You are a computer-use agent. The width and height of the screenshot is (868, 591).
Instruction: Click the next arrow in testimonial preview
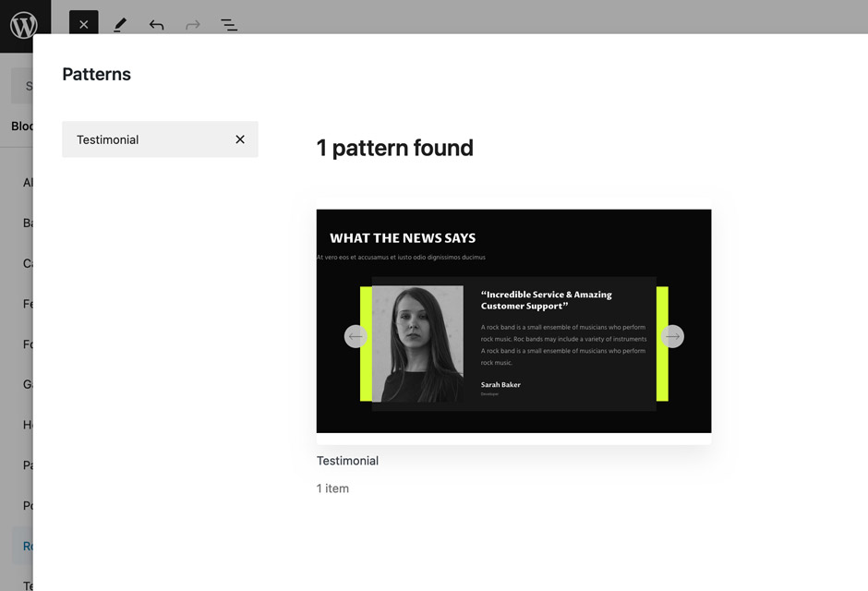coord(673,337)
